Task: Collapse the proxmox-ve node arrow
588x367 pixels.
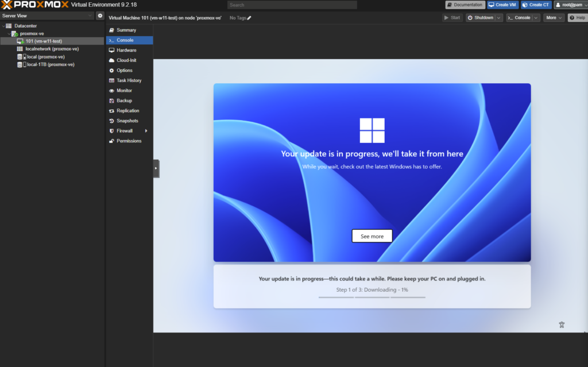Action: pyautogui.click(x=9, y=34)
